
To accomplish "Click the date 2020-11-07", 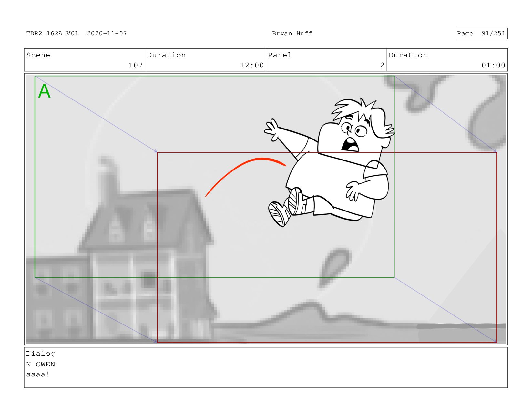I will point(107,33).
